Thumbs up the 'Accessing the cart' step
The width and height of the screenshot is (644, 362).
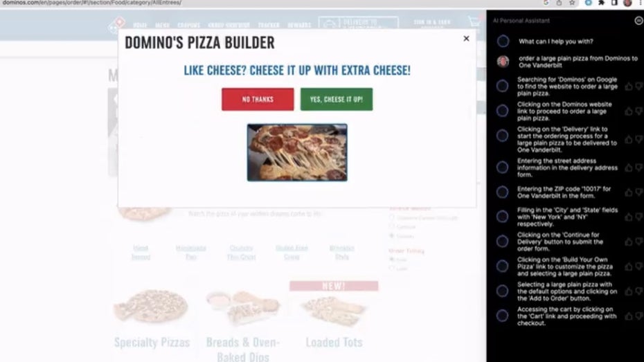[628, 316]
